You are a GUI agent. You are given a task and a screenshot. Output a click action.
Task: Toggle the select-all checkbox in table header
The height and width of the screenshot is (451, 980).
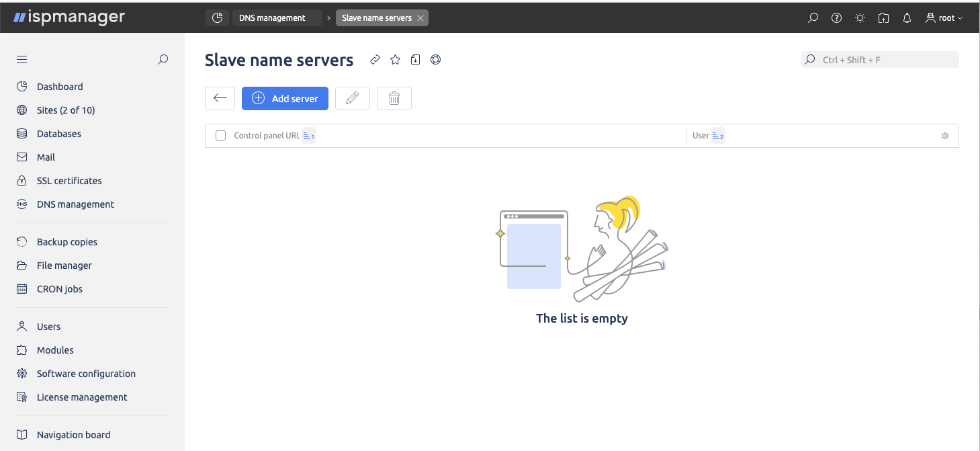click(220, 136)
